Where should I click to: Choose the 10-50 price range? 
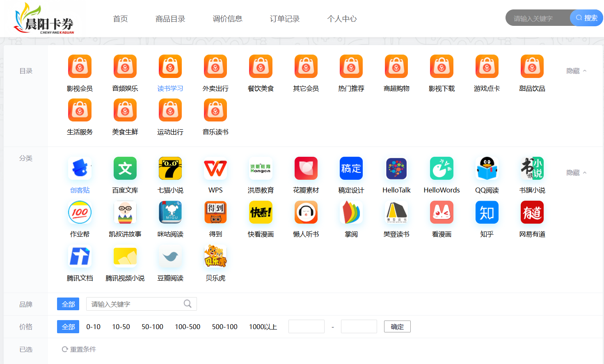coord(121,327)
